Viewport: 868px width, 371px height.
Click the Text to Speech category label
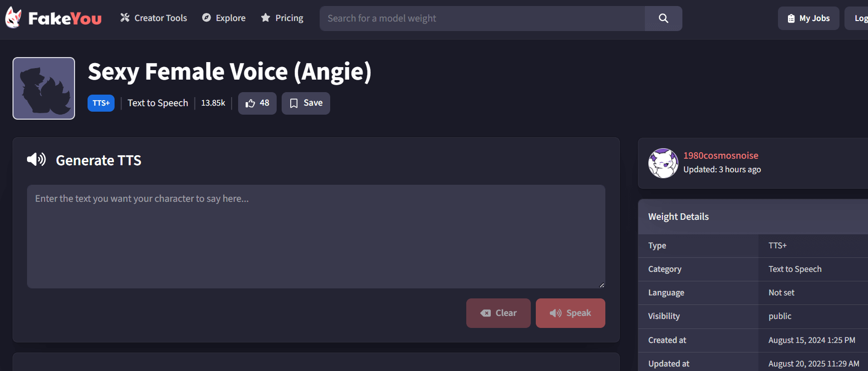pos(158,103)
